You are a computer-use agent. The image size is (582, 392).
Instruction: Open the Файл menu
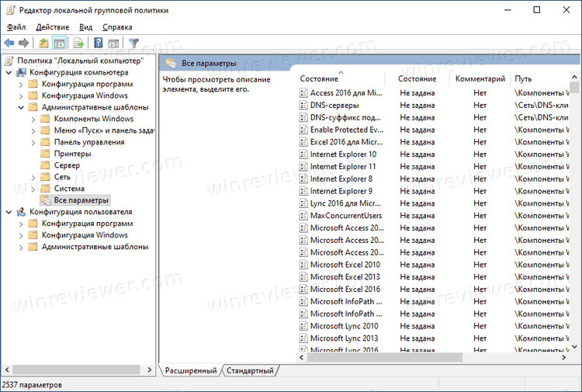point(16,27)
